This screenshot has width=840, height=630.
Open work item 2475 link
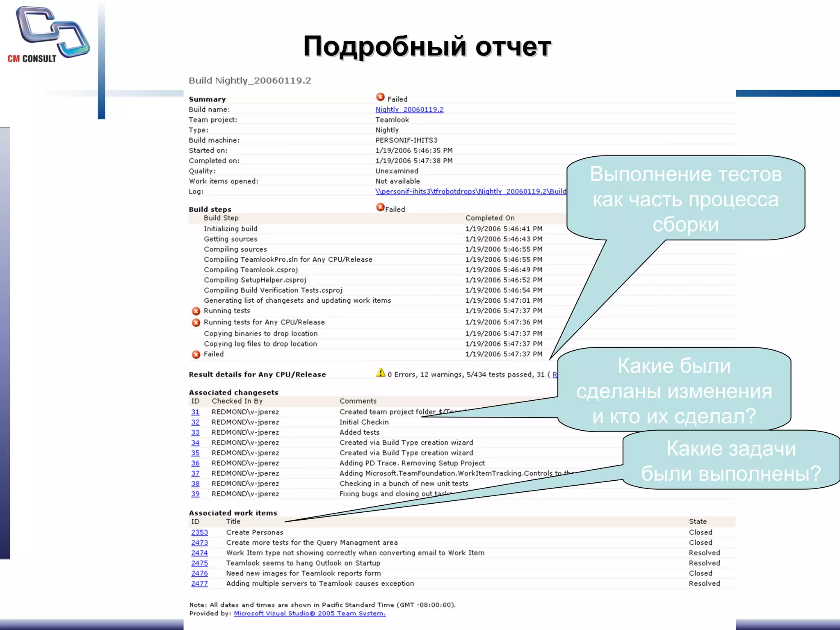click(x=199, y=563)
